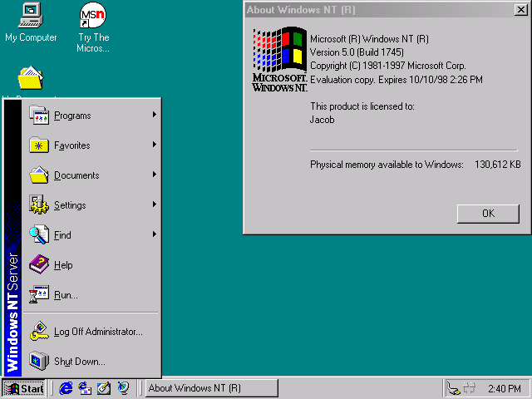
Task: Click the Settings gear icon
Action: (39, 204)
